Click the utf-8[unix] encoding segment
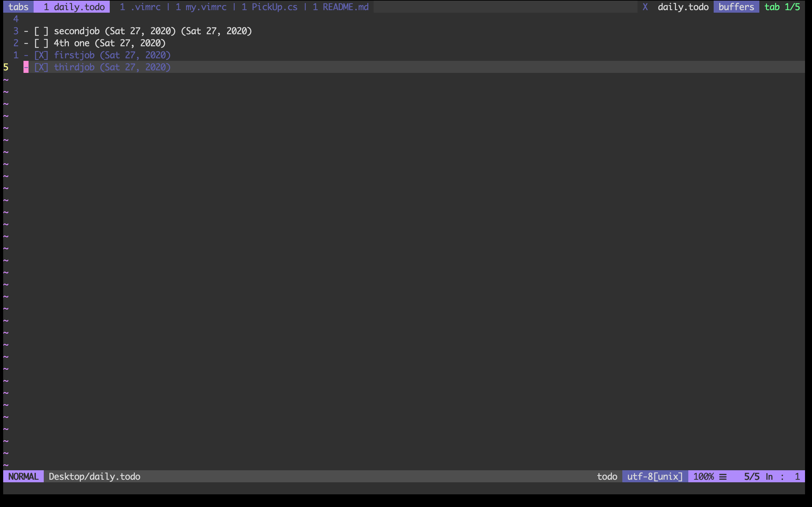The height and width of the screenshot is (507, 812). pyautogui.click(x=655, y=477)
